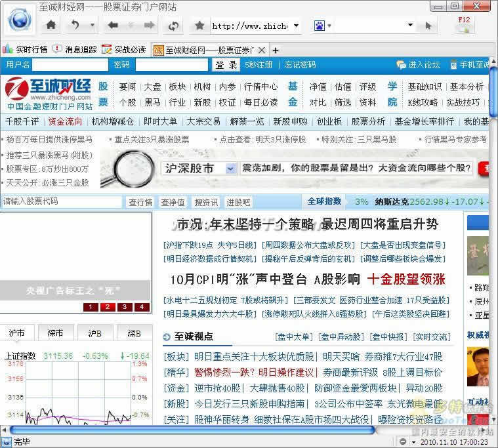Select slide number 1 in the ad banner
498x448 pixels.
[90, 307]
